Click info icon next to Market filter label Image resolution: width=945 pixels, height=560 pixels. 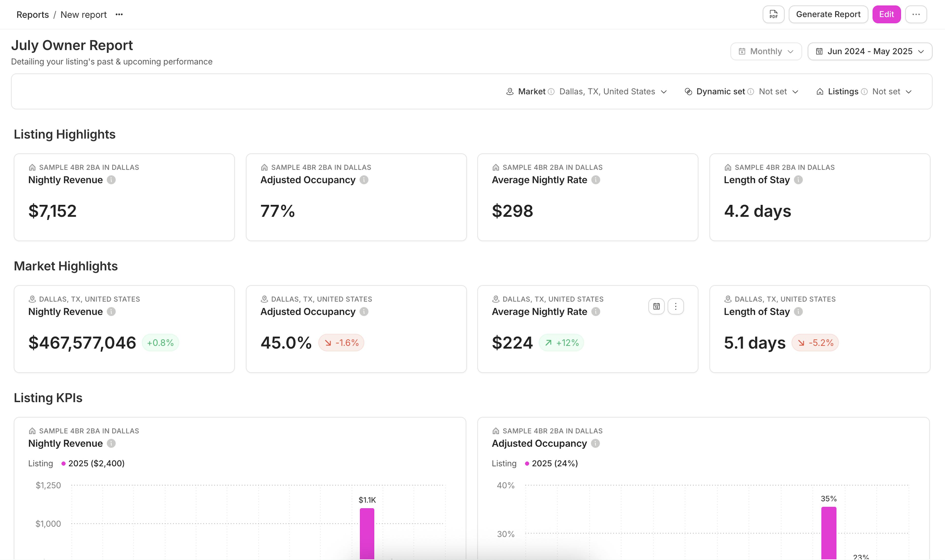[551, 92]
